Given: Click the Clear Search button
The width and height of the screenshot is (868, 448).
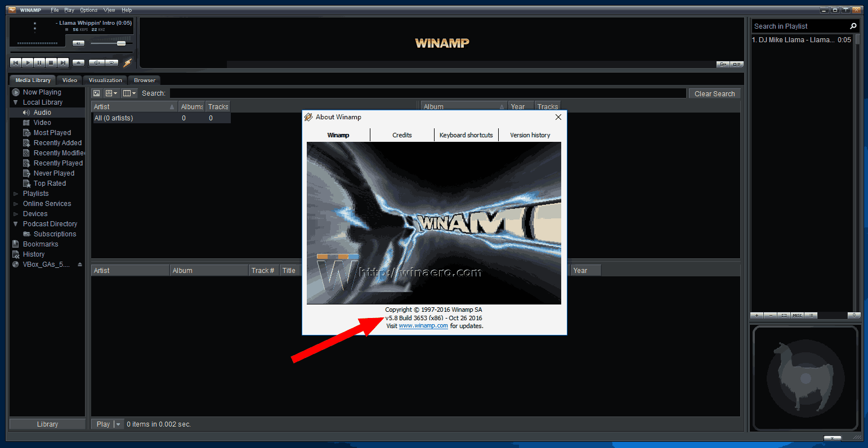Looking at the screenshot, I should [x=714, y=94].
